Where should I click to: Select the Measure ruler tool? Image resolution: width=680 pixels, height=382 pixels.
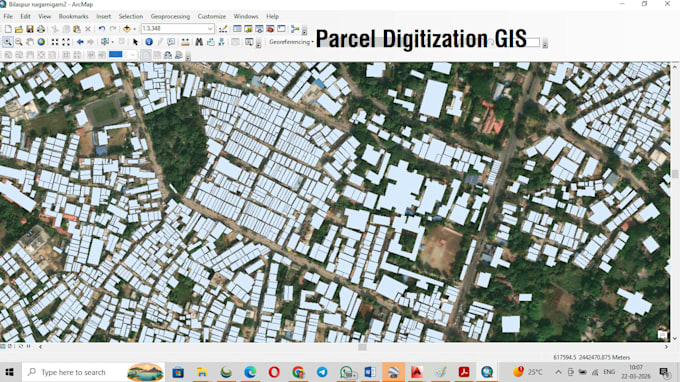pos(185,42)
